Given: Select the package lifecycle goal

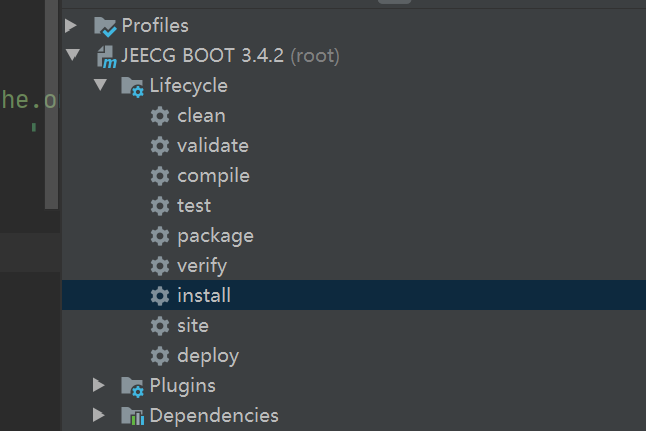Looking at the screenshot, I should (x=215, y=237).
